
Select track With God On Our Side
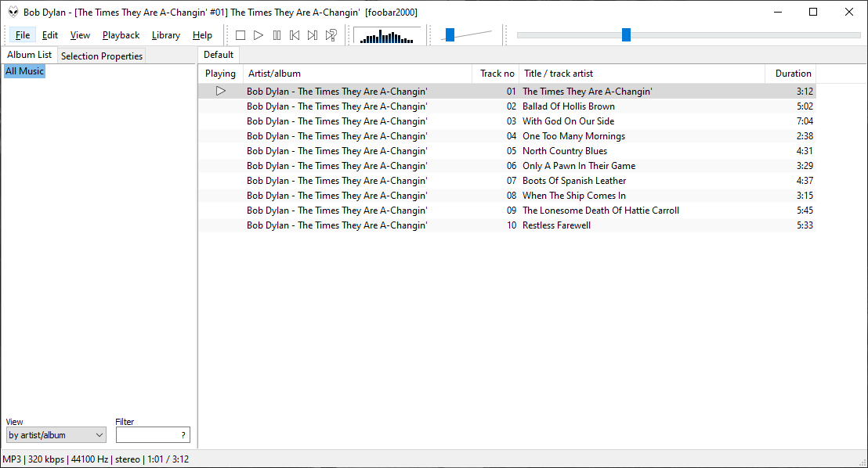pyautogui.click(x=507, y=121)
